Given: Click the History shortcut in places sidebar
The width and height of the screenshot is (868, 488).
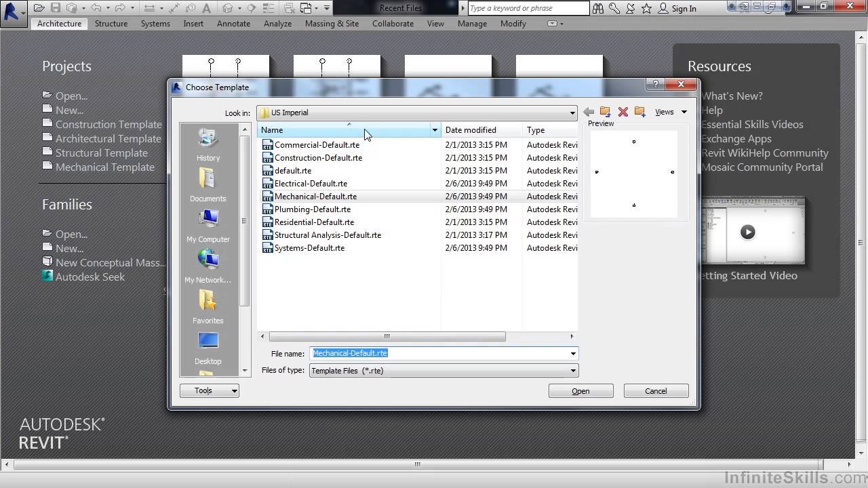Looking at the screenshot, I should (x=208, y=144).
